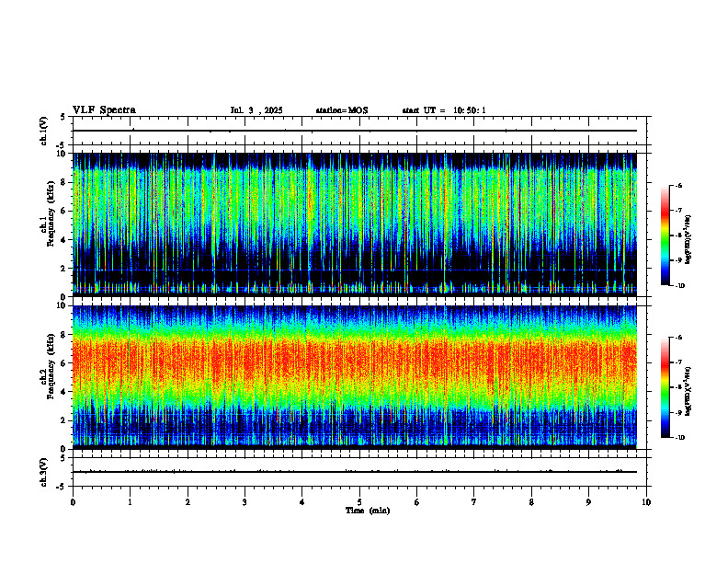The height and width of the screenshot is (563, 728).
Task: Click the ch.2 frequency tick label "6"
Action: pos(63,363)
